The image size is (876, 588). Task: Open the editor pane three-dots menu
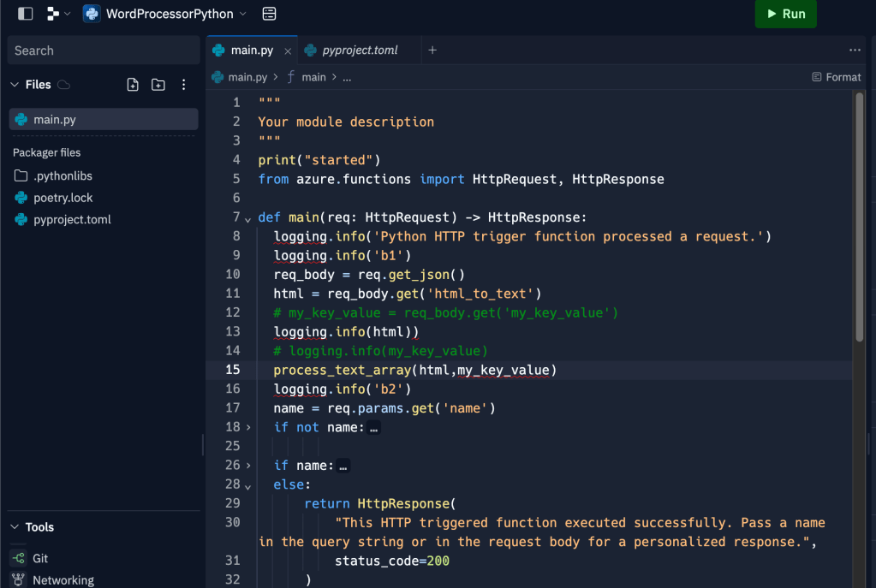coord(855,50)
